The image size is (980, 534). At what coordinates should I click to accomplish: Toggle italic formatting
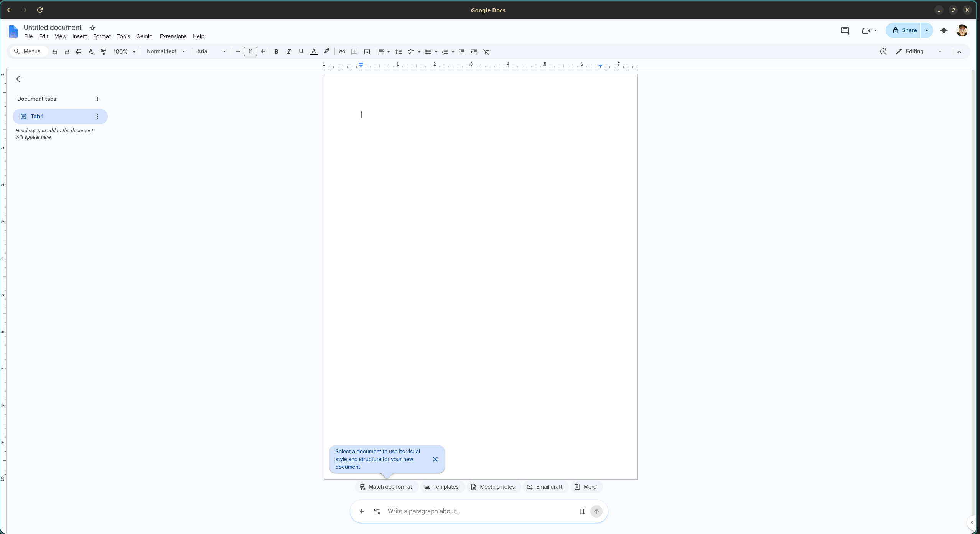point(288,52)
